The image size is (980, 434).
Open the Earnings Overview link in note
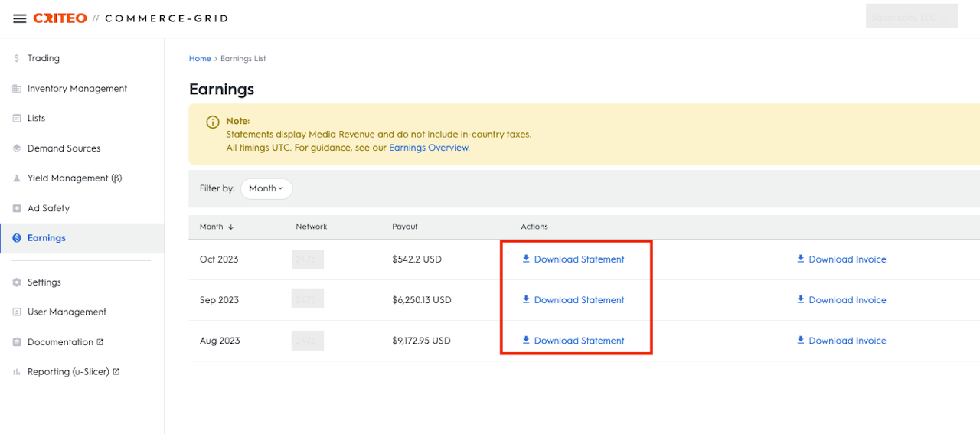(429, 148)
